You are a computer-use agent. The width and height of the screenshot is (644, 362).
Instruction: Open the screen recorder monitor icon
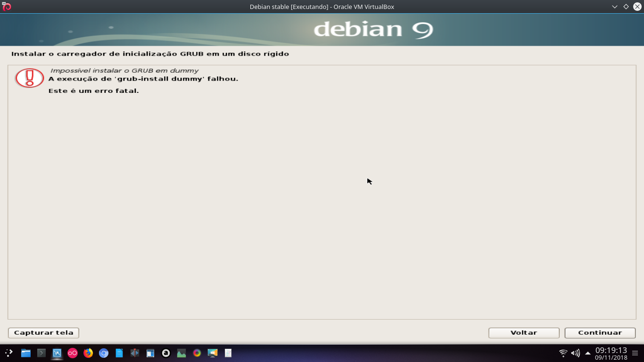click(212, 353)
